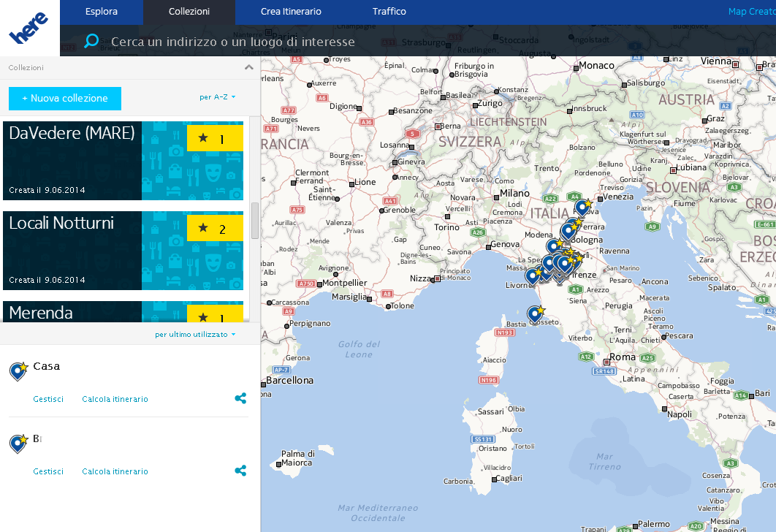Click the Torino label on the map
This screenshot has height=532, width=776.
click(446, 227)
